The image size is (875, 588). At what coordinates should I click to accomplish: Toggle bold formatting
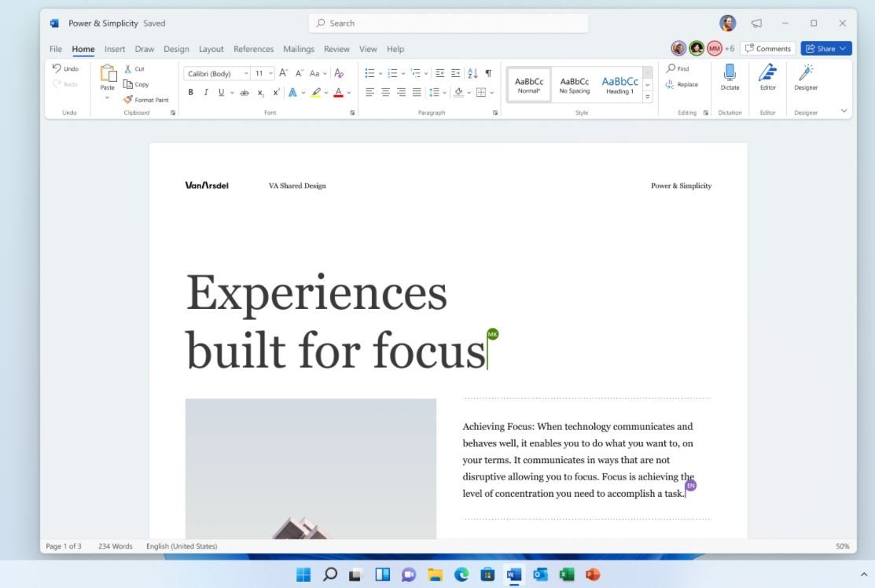point(190,92)
